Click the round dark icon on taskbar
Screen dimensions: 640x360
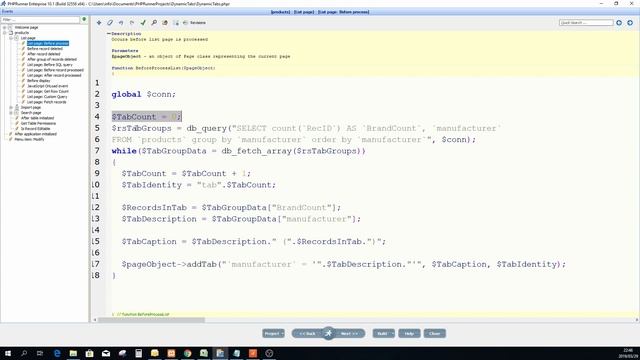click(269, 353)
